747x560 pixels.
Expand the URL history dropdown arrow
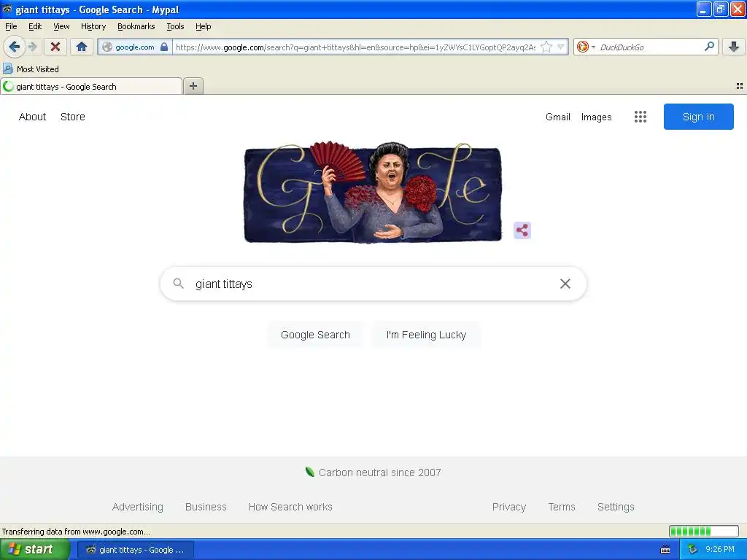[561, 47]
